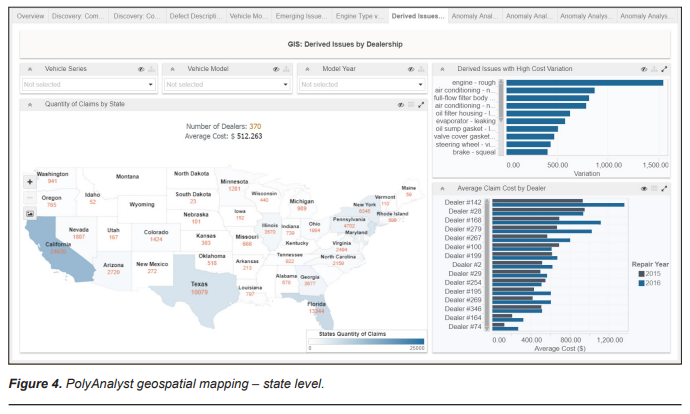Maximize the Average Claim Cost by Dealer panel
Image resolution: width=690 pixels, height=414 pixels.
[x=664, y=188]
